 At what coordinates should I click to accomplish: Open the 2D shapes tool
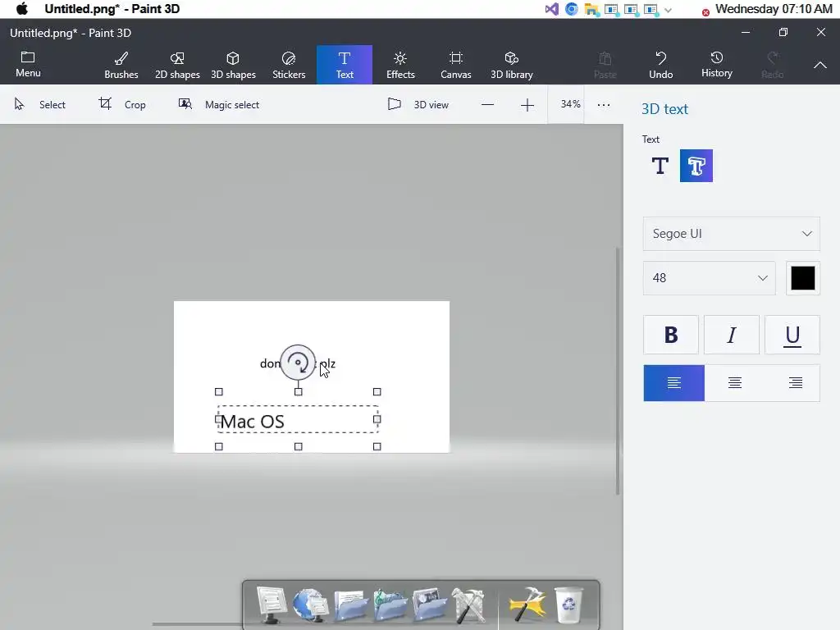pyautogui.click(x=177, y=66)
